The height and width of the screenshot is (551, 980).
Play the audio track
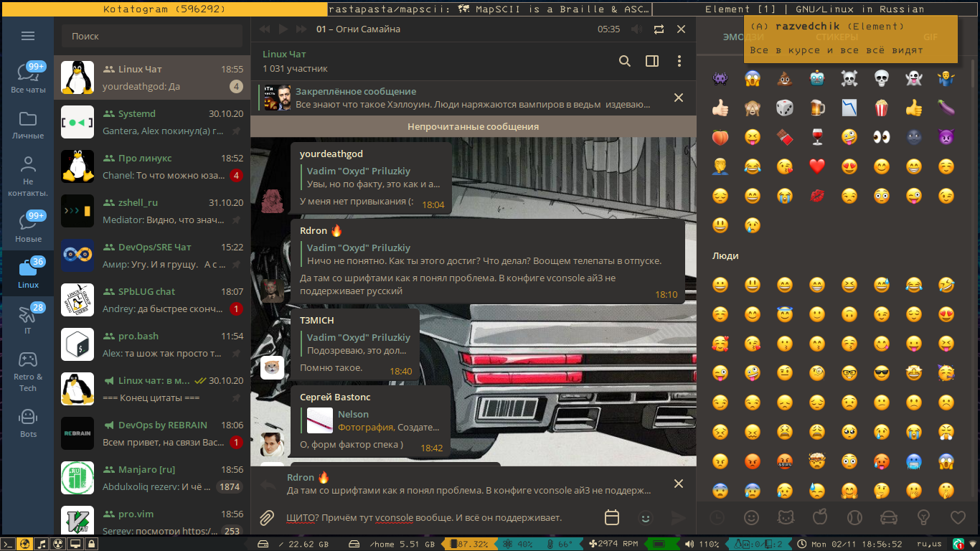click(x=283, y=29)
